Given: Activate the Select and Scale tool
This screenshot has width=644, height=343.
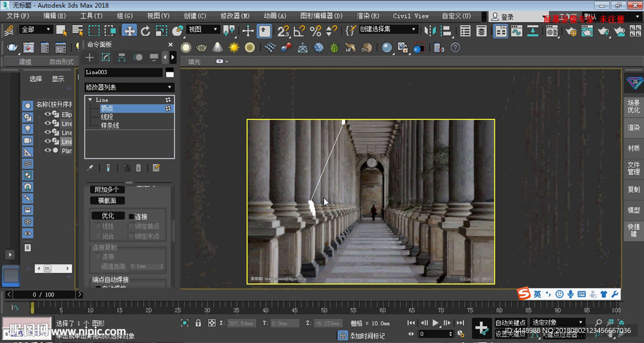Looking at the screenshot, I should coord(162,31).
